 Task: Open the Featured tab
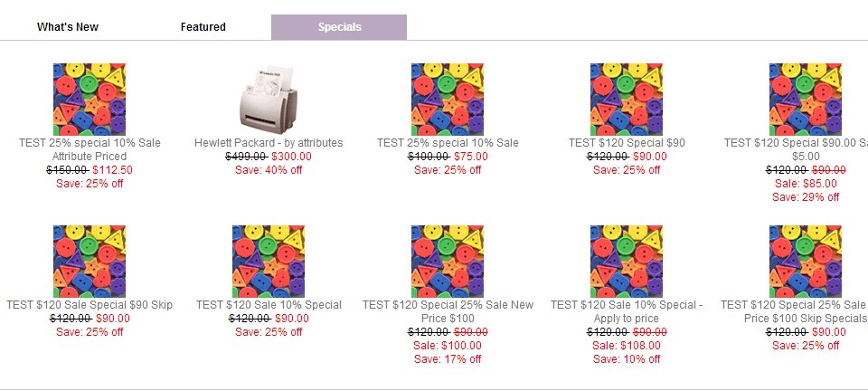(203, 26)
